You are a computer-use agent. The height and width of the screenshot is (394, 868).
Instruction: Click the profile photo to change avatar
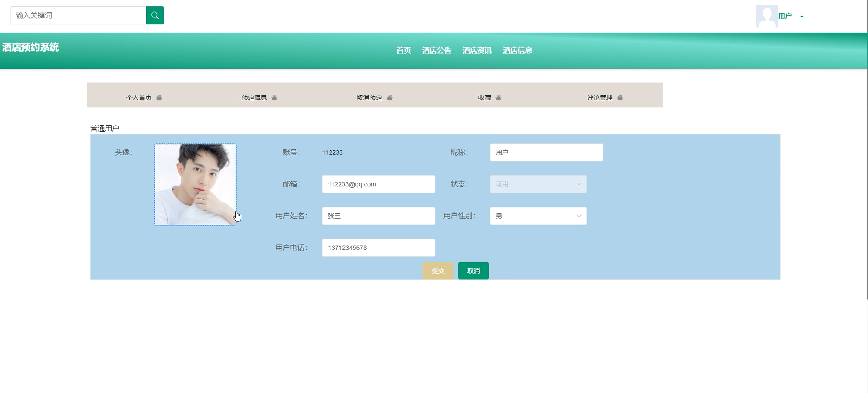click(195, 185)
